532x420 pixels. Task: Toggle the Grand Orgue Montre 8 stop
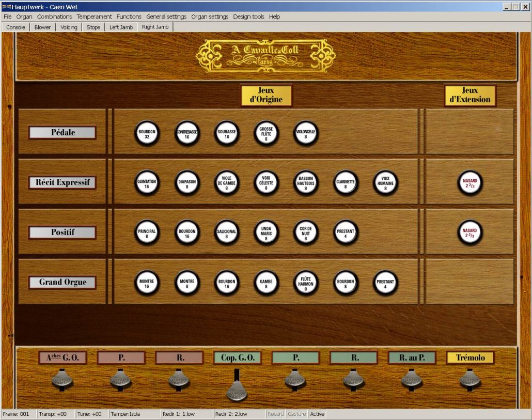coord(187,283)
